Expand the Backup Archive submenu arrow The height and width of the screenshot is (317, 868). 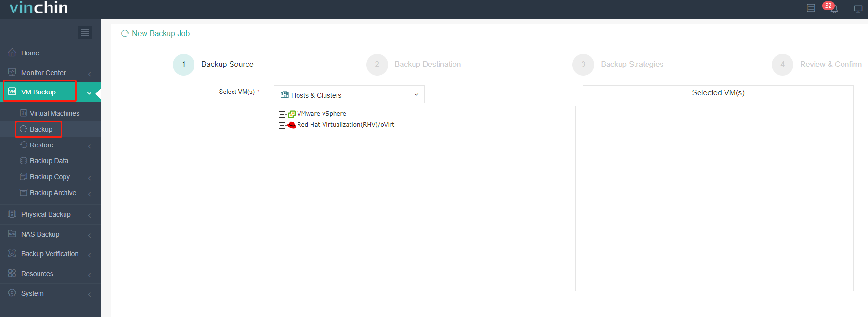(90, 194)
